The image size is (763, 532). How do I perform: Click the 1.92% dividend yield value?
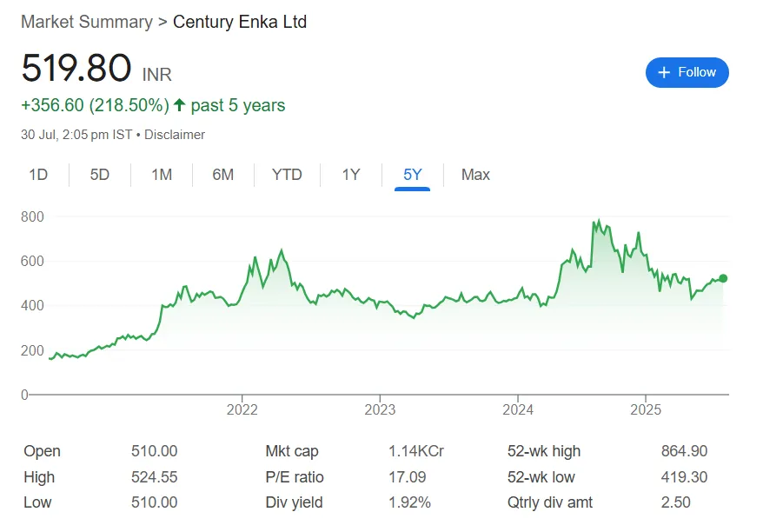(409, 502)
